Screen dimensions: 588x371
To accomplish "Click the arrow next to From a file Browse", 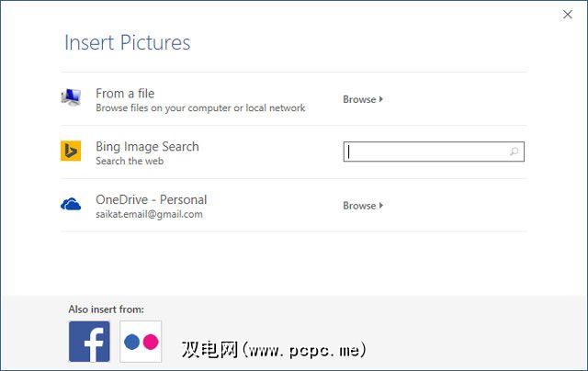I will 381,99.
